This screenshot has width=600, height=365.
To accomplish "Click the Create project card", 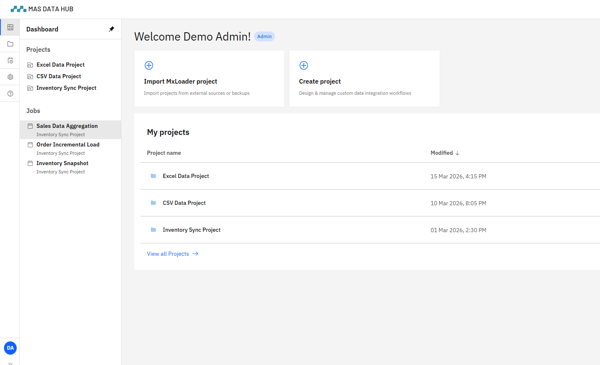I will [364, 78].
